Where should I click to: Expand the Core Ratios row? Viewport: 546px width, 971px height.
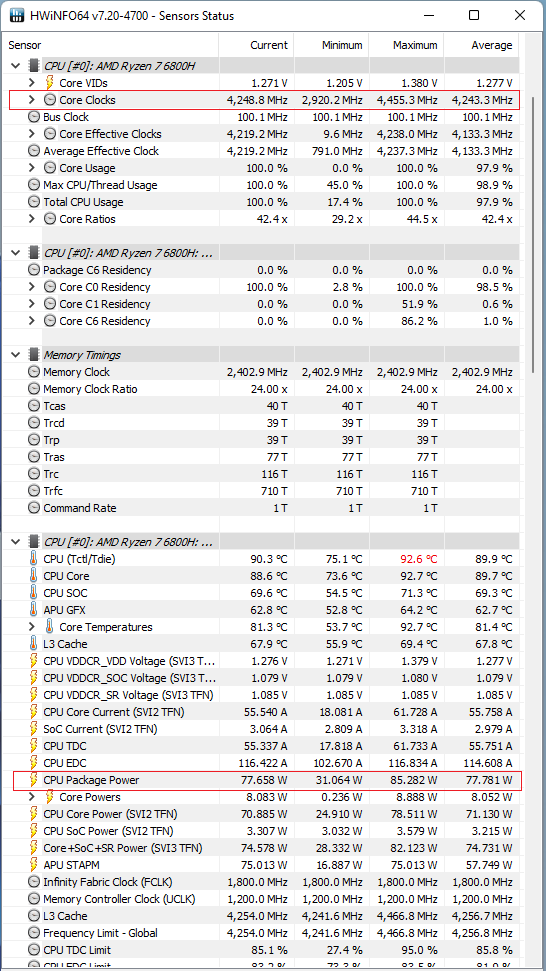(32, 219)
